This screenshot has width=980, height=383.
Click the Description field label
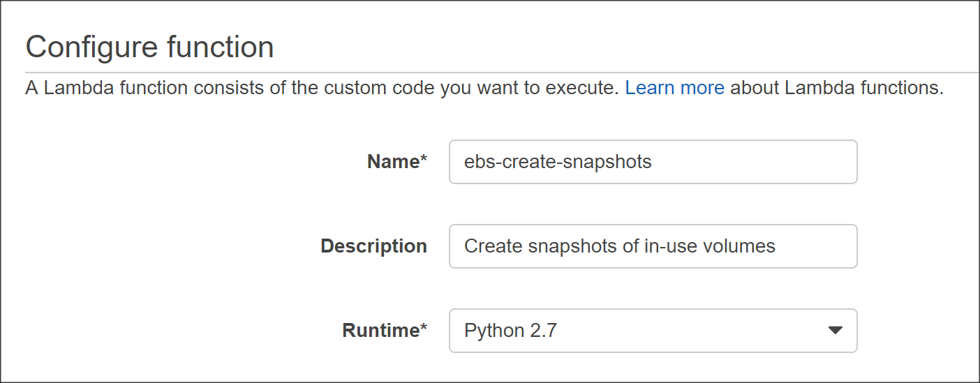(x=373, y=246)
